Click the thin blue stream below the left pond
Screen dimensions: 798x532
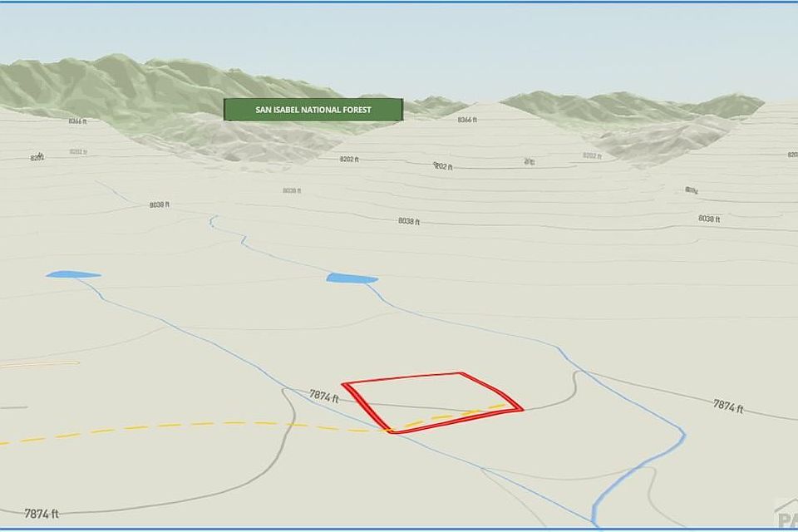tap(166, 323)
